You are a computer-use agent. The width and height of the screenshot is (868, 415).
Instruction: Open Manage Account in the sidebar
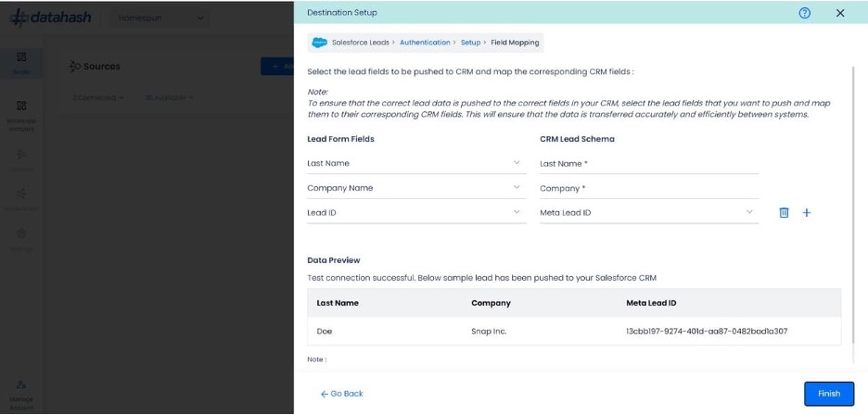pyautogui.click(x=21, y=395)
